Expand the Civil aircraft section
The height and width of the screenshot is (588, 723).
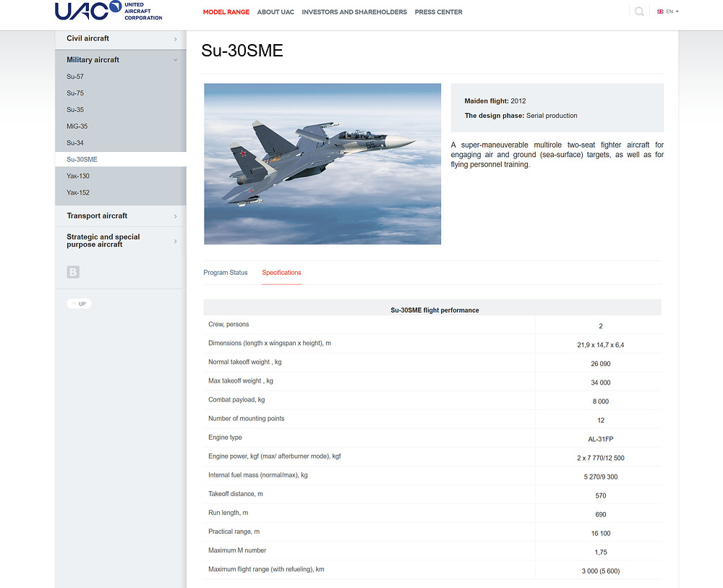click(121, 39)
